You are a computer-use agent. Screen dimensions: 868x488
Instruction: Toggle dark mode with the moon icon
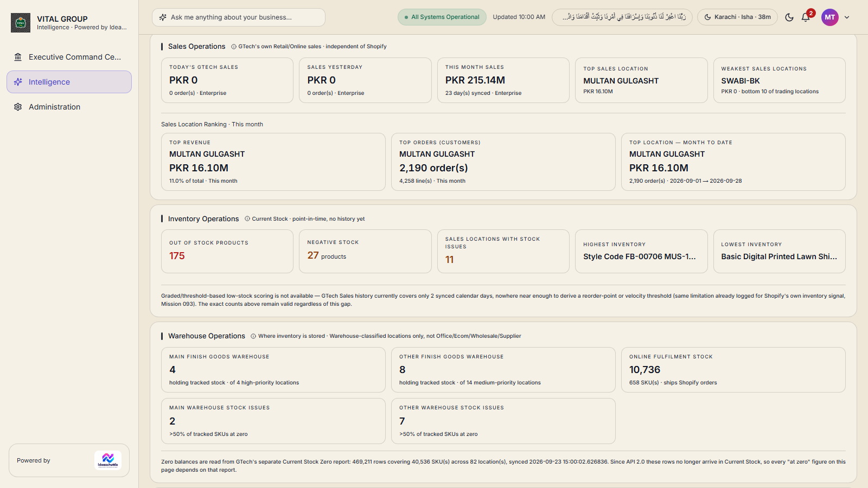click(x=789, y=17)
